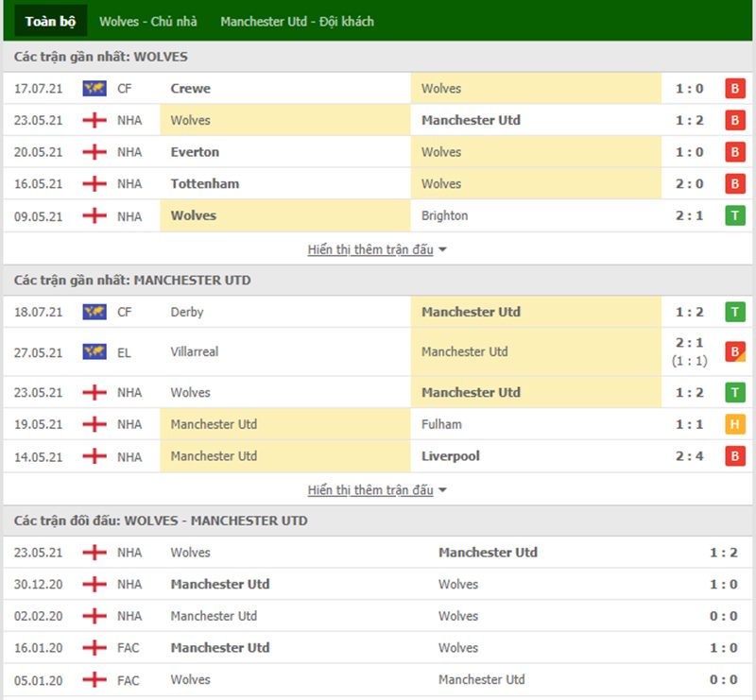Click red B badge on Tottenham row
756x700 pixels.
pyautogui.click(x=735, y=183)
